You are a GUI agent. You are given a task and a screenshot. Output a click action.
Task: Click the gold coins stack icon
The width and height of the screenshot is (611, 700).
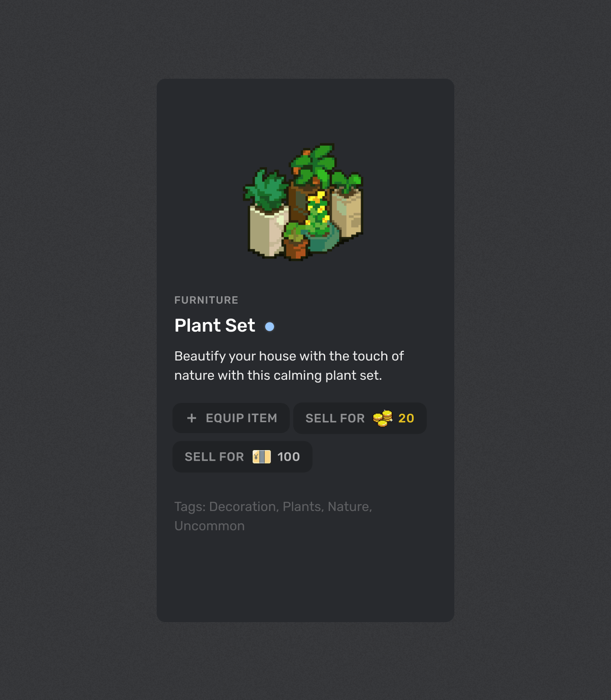383,418
